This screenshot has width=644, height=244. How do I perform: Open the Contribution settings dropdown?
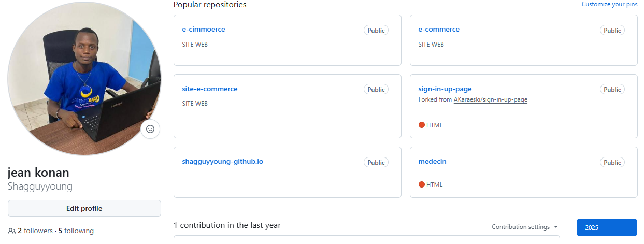pos(525,227)
